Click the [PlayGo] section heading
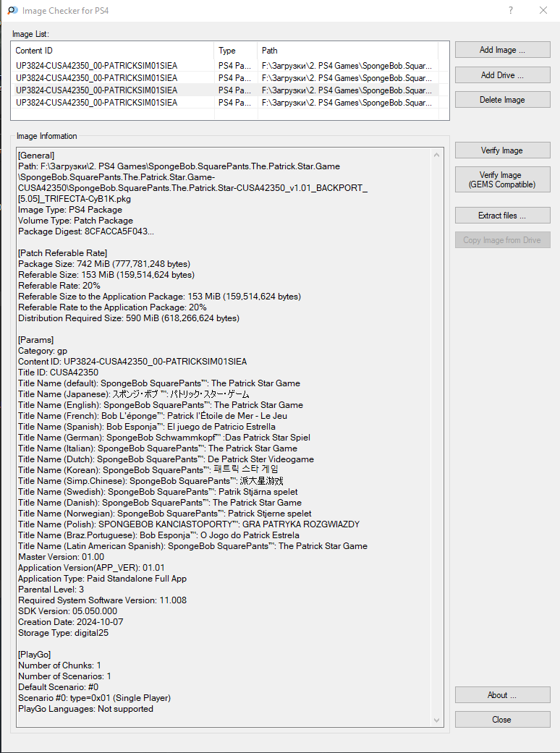Viewport: 560px width, 753px height. click(34, 655)
